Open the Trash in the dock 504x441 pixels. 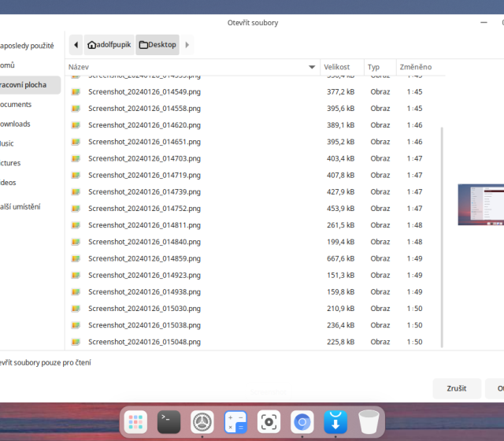(368, 422)
